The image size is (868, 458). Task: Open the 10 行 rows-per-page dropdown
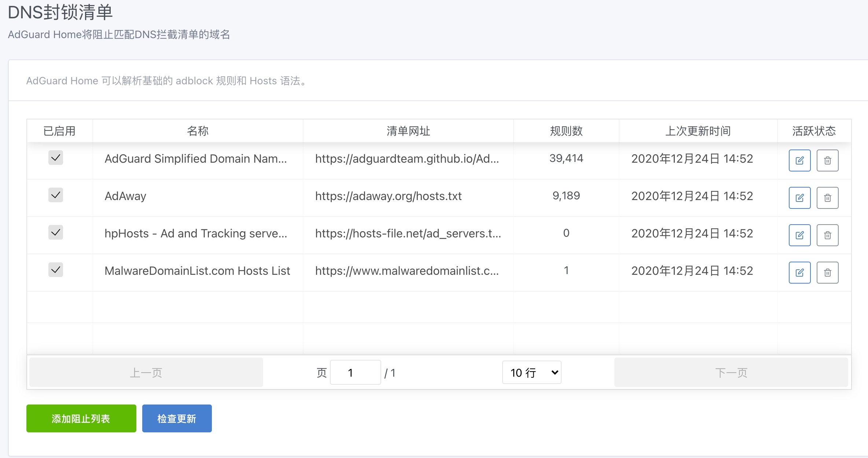pyautogui.click(x=532, y=373)
